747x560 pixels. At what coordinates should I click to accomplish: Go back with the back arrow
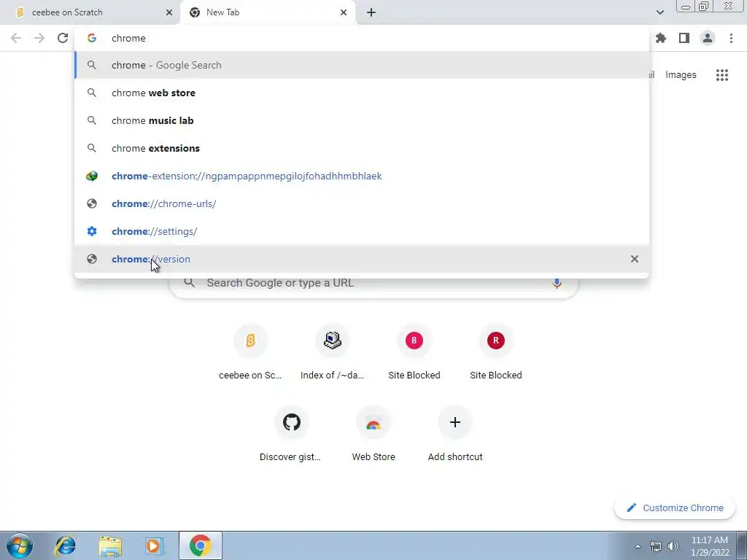point(16,38)
